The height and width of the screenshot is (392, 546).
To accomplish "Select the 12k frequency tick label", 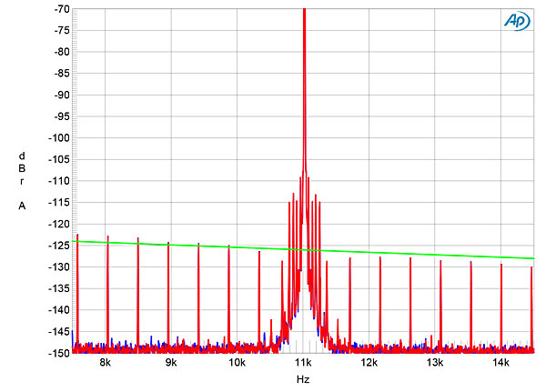I will pos(369,364).
